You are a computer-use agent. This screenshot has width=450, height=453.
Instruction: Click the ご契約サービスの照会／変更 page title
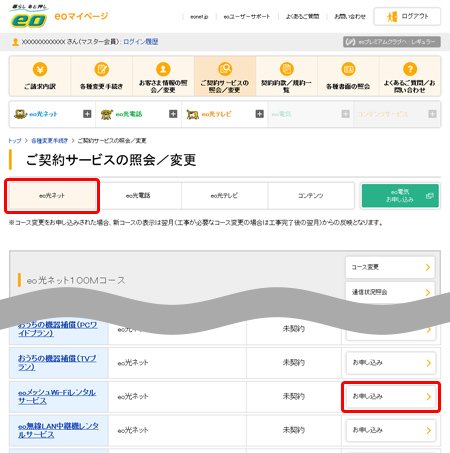(111, 160)
